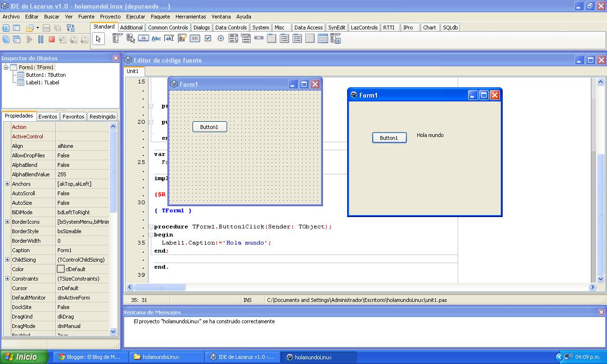Select Button1 on the form designer

tap(210, 127)
